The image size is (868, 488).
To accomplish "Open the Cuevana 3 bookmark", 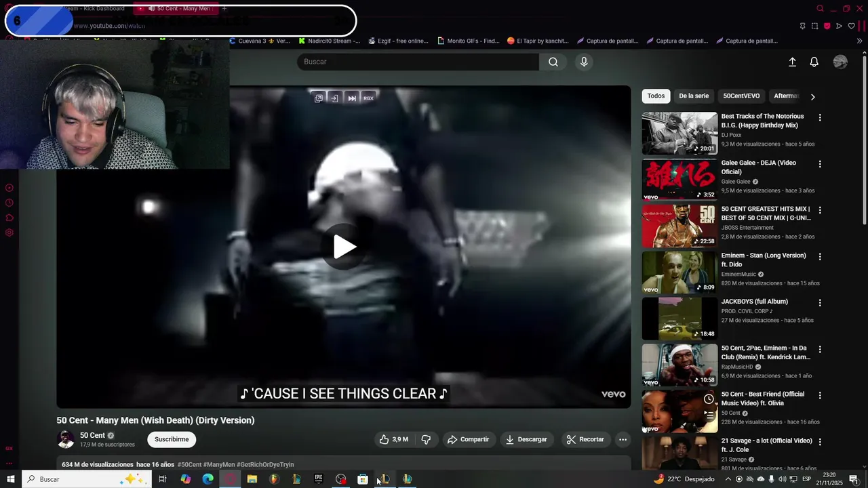I will tap(260, 41).
